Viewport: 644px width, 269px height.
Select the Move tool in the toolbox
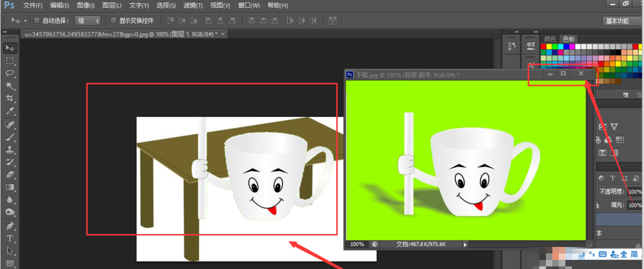pyautogui.click(x=10, y=48)
